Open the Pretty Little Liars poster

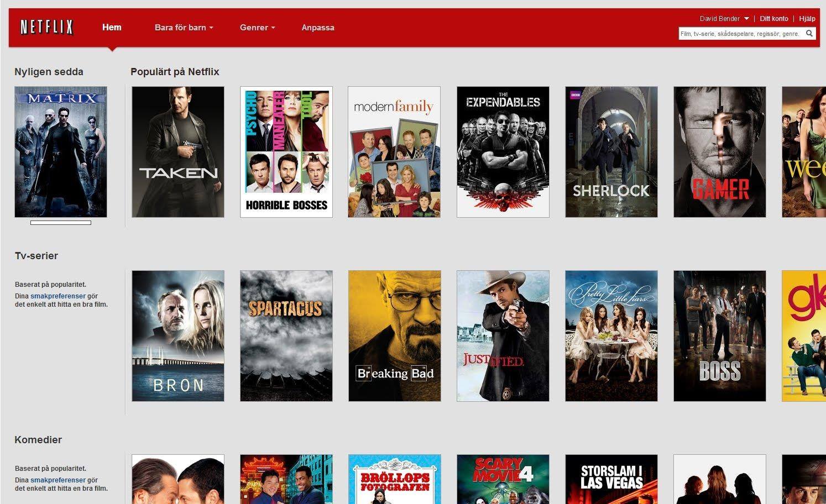click(611, 336)
